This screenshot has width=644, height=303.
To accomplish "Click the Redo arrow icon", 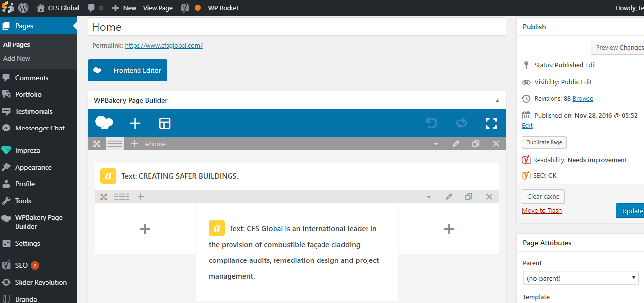I will tap(461, 123).
